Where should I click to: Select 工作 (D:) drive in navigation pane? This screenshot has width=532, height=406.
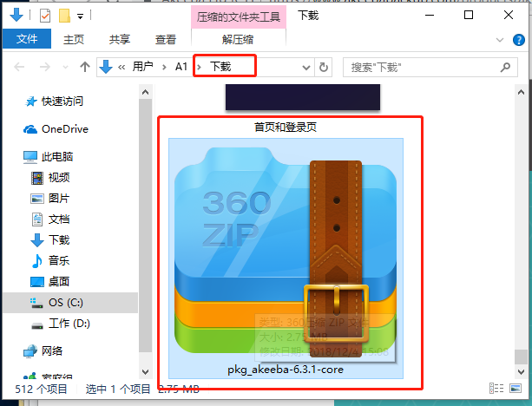(x=61, y=324)
